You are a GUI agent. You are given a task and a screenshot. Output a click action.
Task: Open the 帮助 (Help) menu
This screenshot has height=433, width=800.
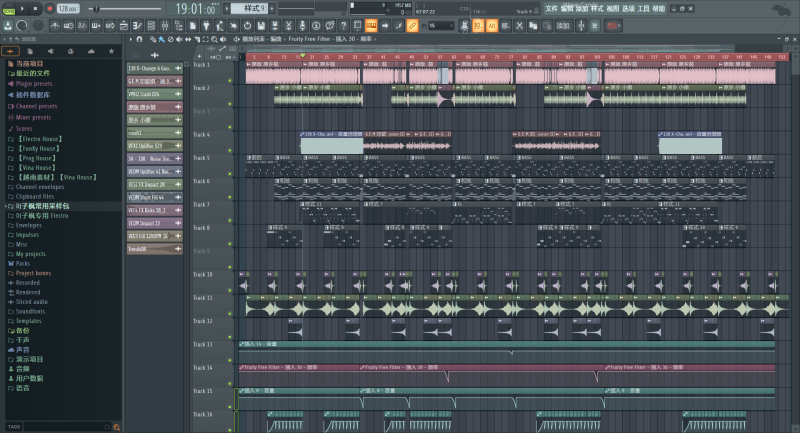(x=659, y=8)
